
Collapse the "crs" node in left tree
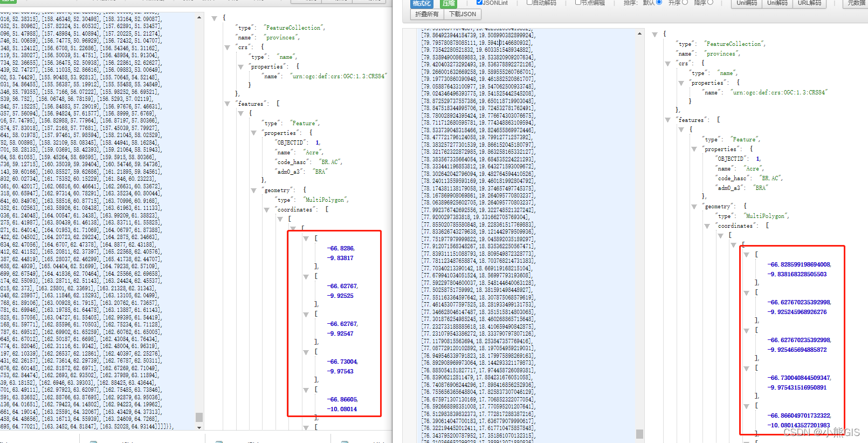(x=228, y=48)
